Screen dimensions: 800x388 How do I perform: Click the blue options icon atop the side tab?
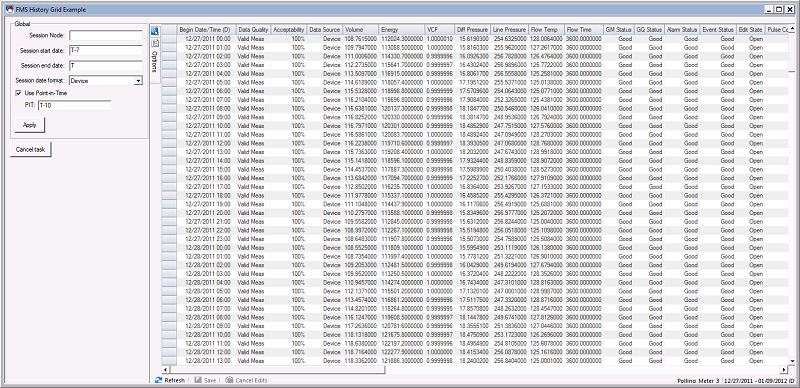[155, 31]
